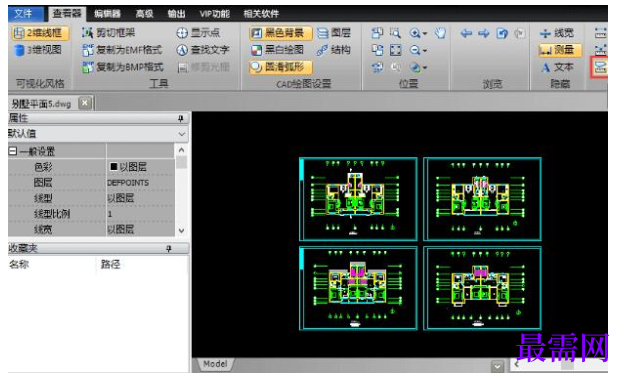Toggle 3维视图 3D view
Viewport: 628px width, 379px height.
(38, 50)
